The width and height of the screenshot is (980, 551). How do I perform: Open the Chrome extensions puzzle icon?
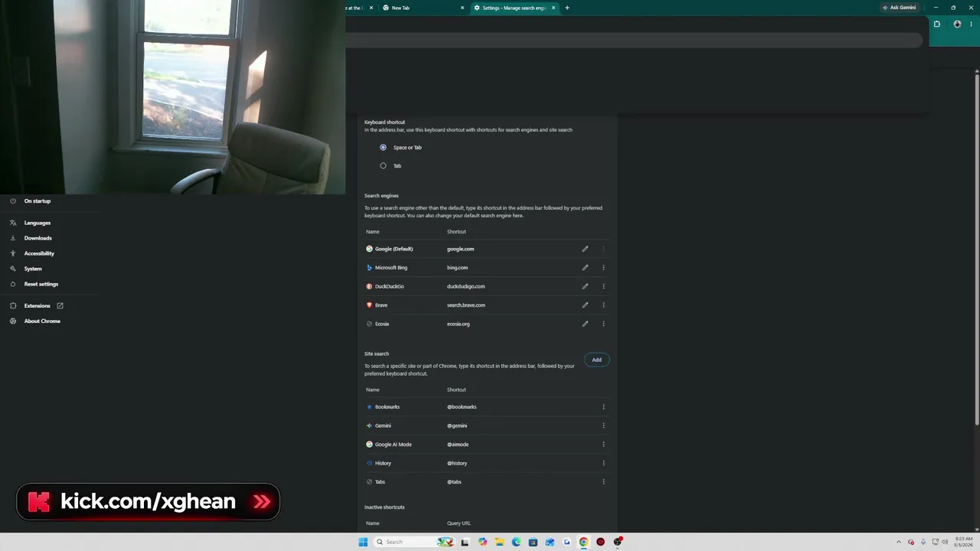pos(936,24)
